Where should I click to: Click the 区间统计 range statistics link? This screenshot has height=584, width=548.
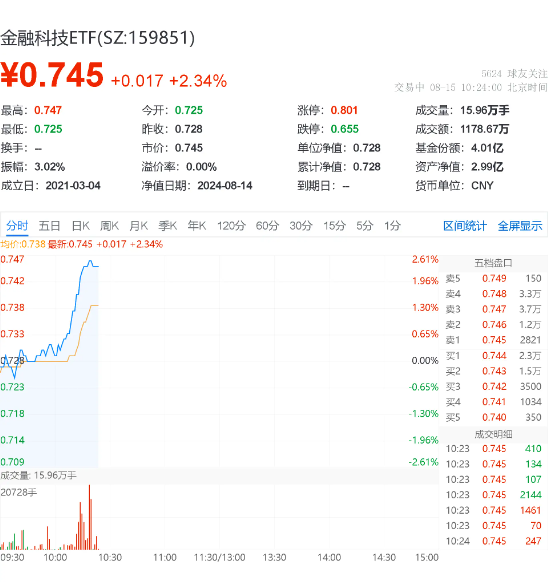click(x=465, y=226)
